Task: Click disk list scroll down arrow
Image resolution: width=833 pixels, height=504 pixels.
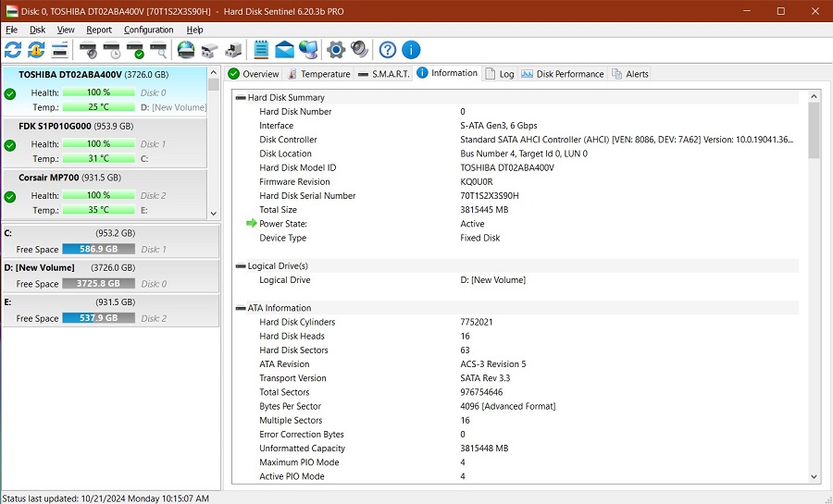Action: 214,214
